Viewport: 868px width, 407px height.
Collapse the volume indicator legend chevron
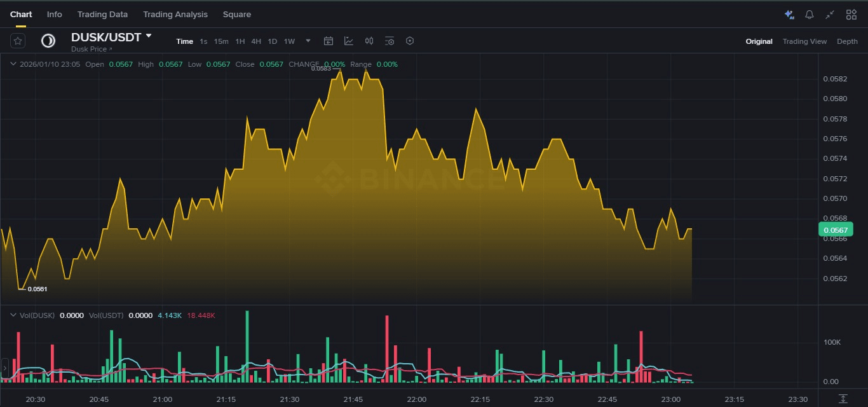[x=13, y=315]
